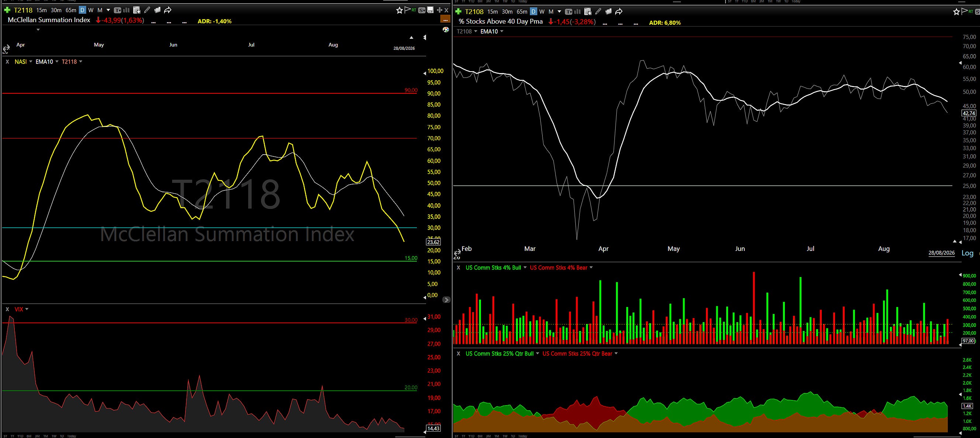Toggle the Log scale on T2108 chart
This screenshot has width=980, height=438.
[967, 253]
